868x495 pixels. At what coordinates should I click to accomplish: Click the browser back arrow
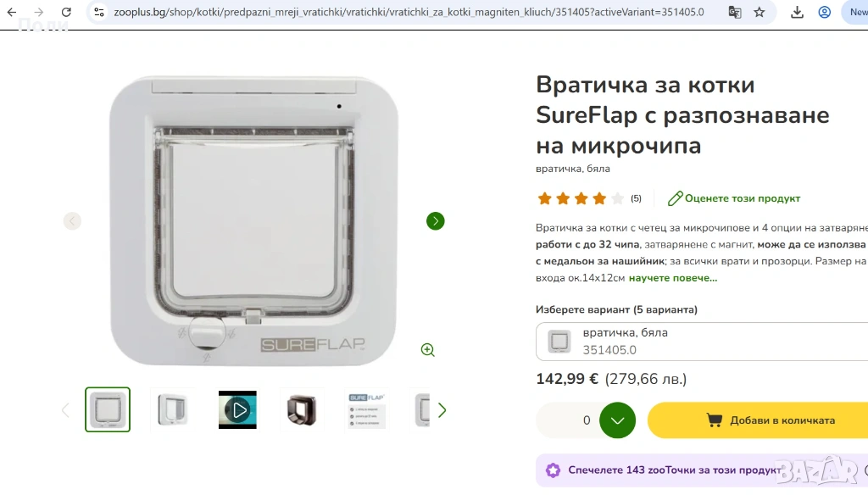12,12
